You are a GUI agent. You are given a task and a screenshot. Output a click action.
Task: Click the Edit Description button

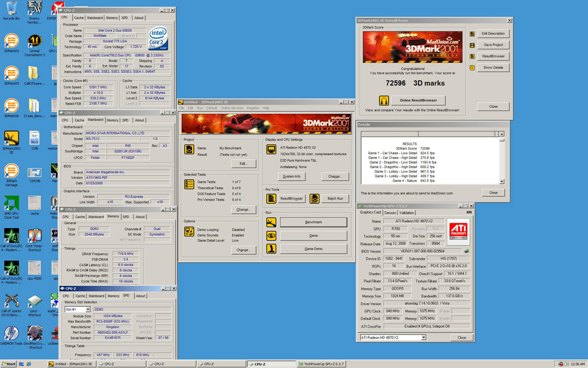(x=493, y=34)
